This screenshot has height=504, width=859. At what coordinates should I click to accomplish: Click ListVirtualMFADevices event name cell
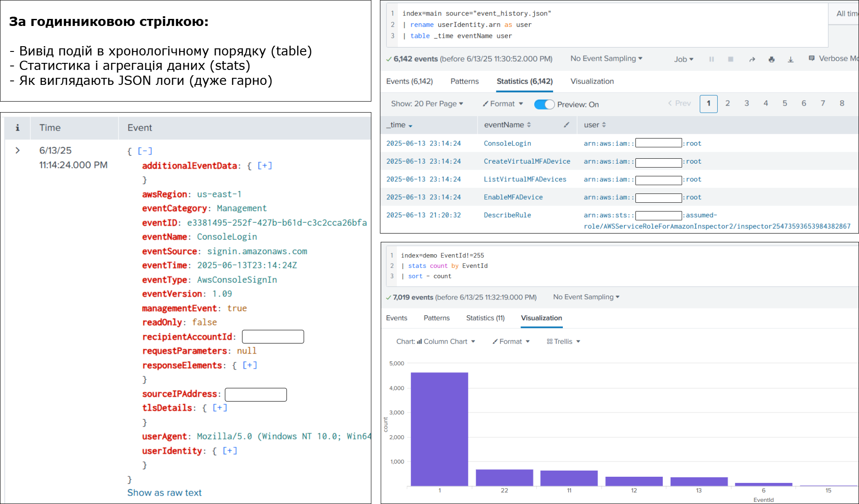(525, 179)
